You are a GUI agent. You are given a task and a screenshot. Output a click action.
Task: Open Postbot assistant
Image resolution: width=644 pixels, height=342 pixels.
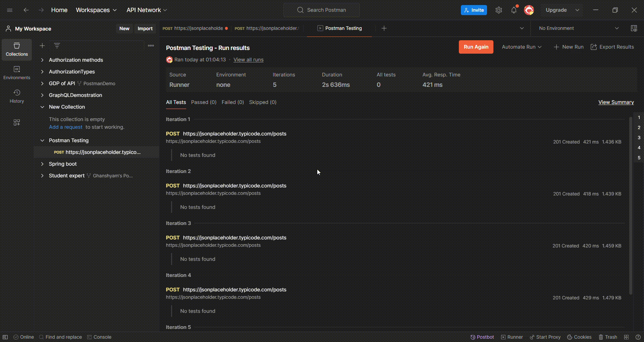tap(482, 337)
